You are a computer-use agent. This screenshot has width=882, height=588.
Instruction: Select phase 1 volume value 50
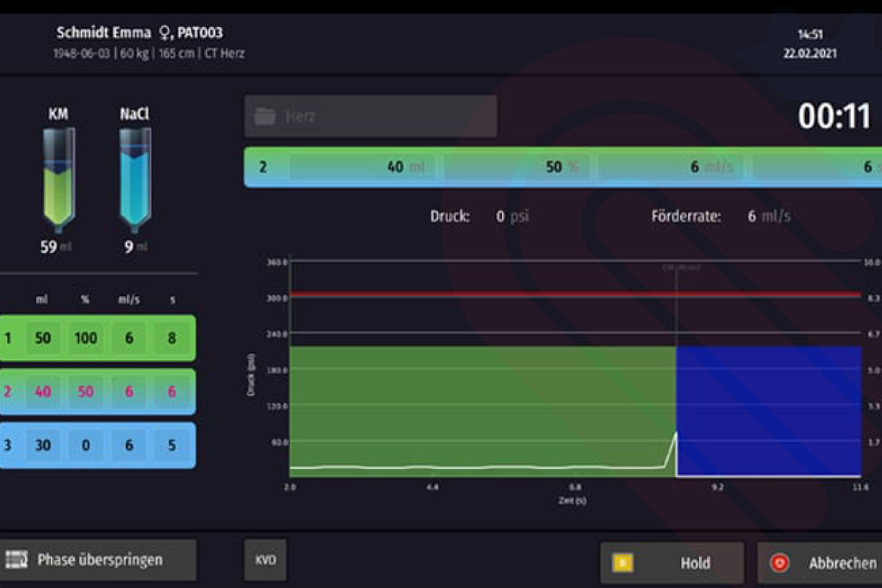43,338
